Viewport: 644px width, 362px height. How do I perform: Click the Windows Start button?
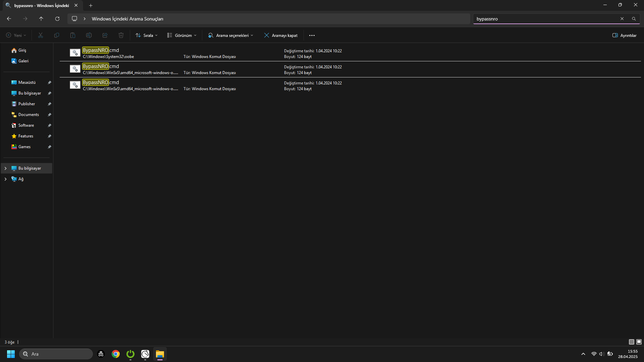click(11, 354)
